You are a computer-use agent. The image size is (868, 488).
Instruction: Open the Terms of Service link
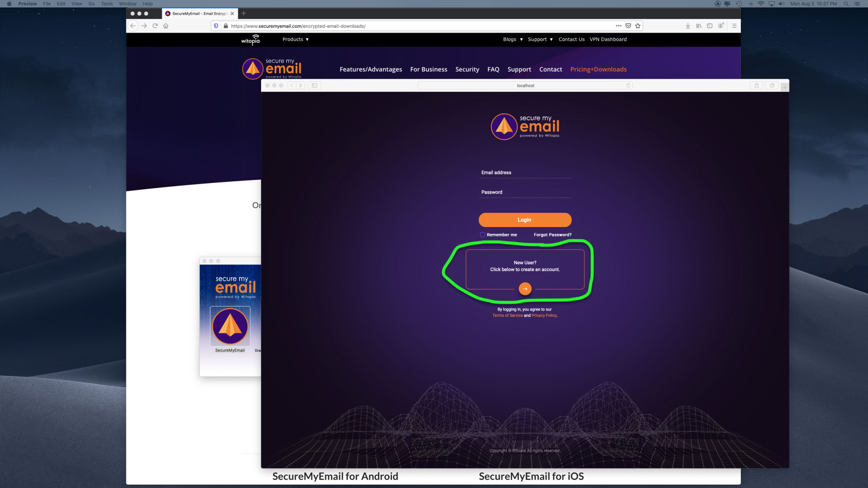(x=507, y=316)
